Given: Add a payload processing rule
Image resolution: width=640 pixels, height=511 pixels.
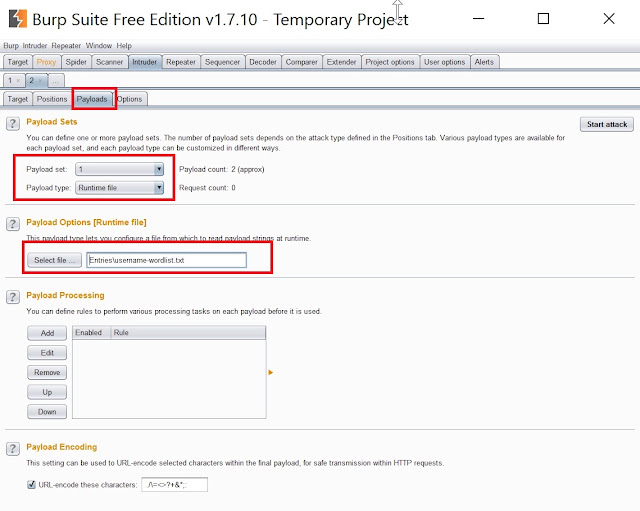Looking at the screenshot, I should click(x=47, y=333).
